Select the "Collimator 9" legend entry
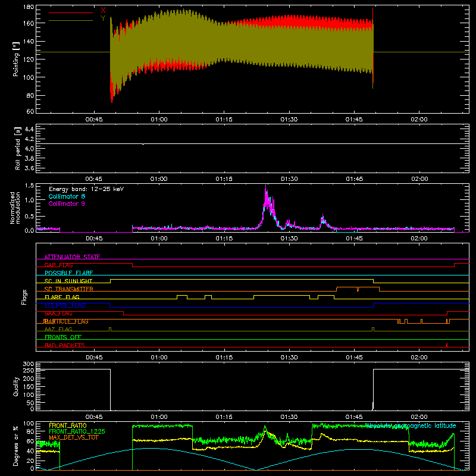The image size is (476, 476). coord(67,203)
